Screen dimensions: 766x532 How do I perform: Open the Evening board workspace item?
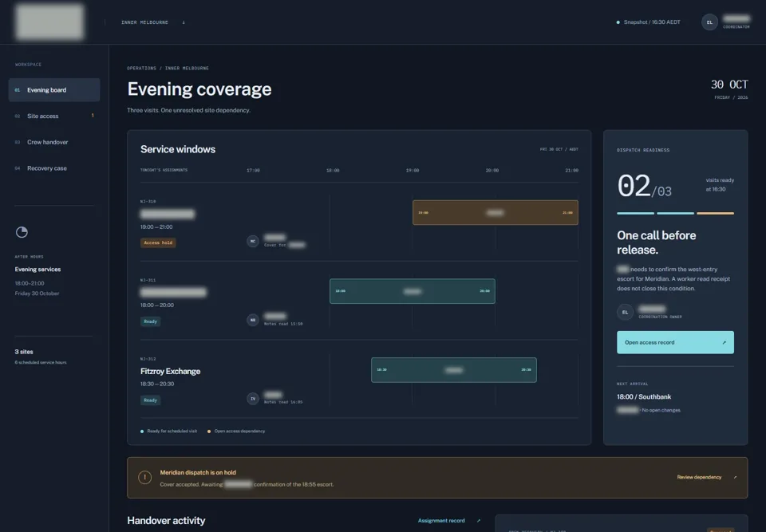[54, 90]
